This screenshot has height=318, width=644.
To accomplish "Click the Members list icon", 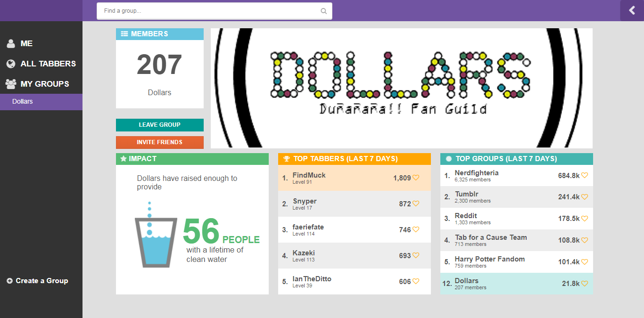I will click(124, 34).
